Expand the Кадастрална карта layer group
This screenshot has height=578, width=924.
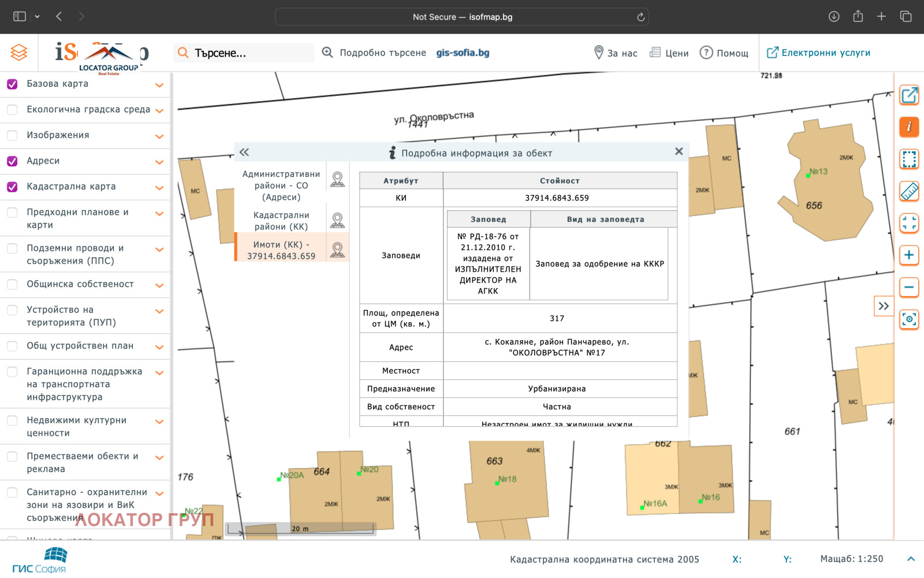point(159,187)
